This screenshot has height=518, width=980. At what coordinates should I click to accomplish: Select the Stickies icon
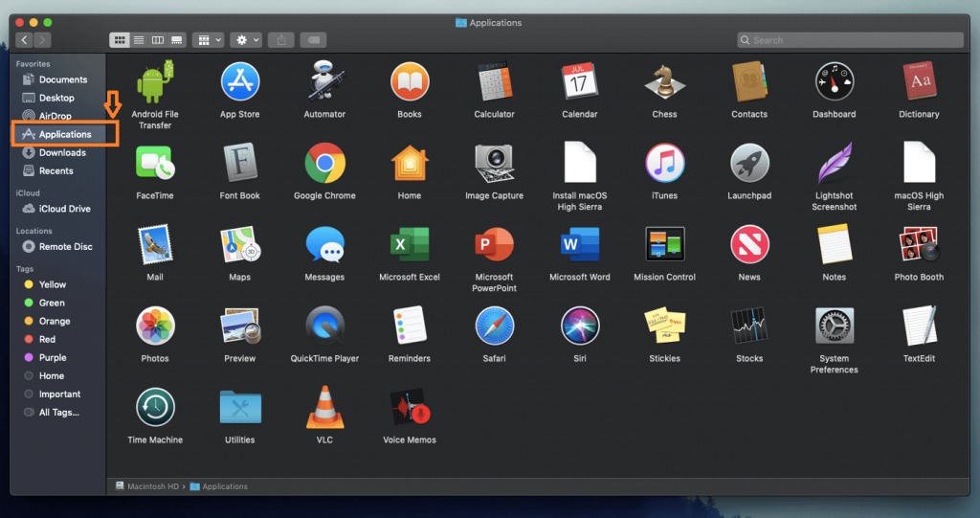point(664,326)
